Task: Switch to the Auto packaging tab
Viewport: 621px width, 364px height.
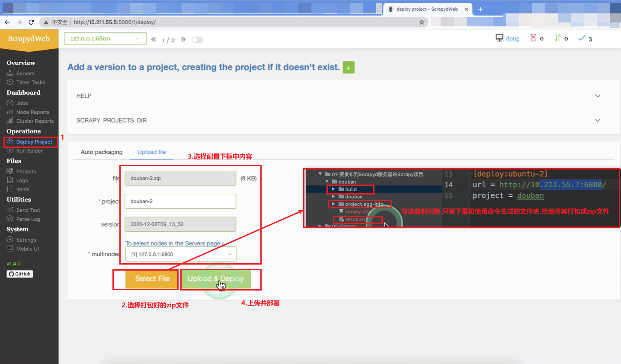Action: (102, 152)
